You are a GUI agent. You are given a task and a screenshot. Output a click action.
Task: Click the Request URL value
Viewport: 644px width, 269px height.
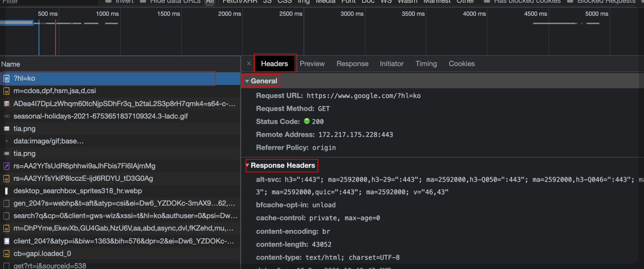[x=364, y=96]
